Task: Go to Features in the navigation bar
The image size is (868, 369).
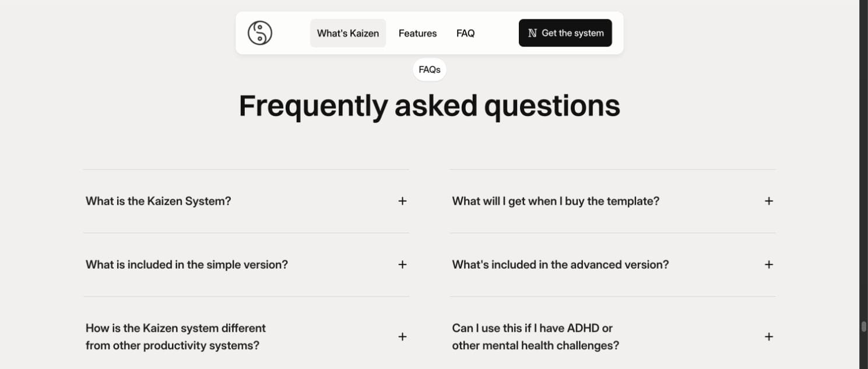Action: pyautogui.click(x=417, y=33)
